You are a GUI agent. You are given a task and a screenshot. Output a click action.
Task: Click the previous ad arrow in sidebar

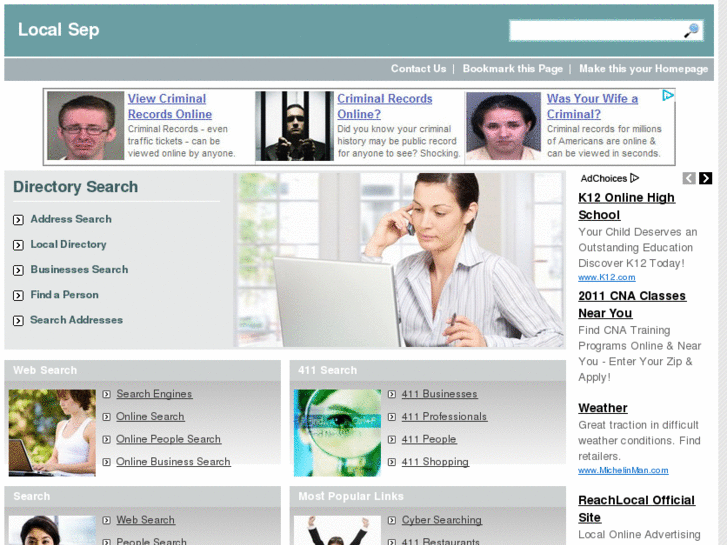(689, 178)
